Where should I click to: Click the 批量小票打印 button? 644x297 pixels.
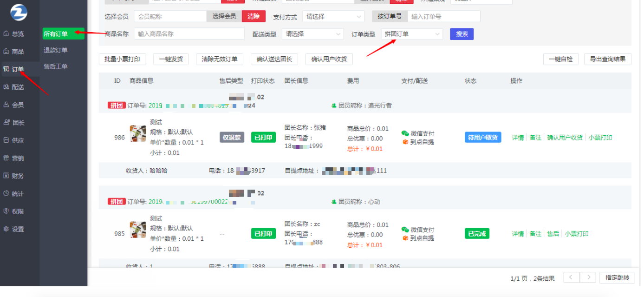(123, 59)
